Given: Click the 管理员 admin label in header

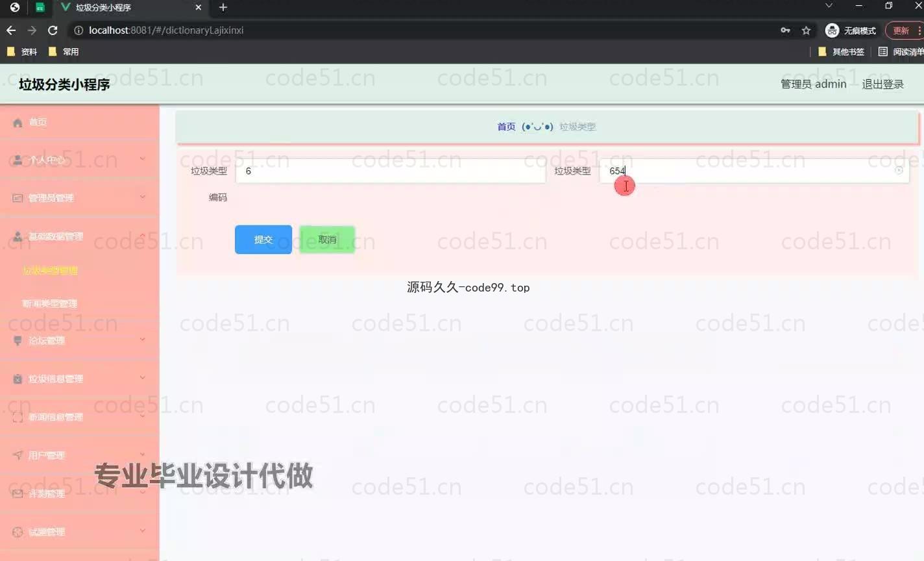Looking at the screenshot, I should [x=813, y=84].
